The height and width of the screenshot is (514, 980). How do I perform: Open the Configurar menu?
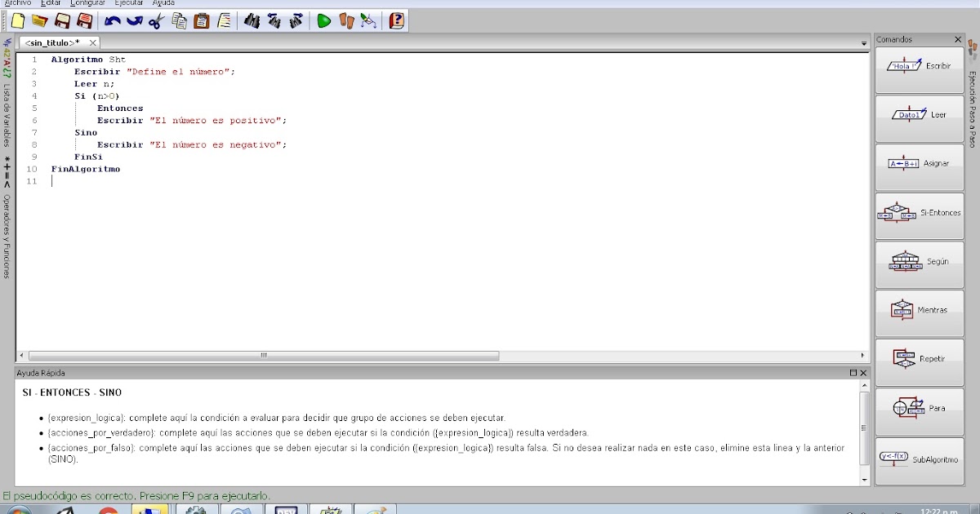[87, 3]
